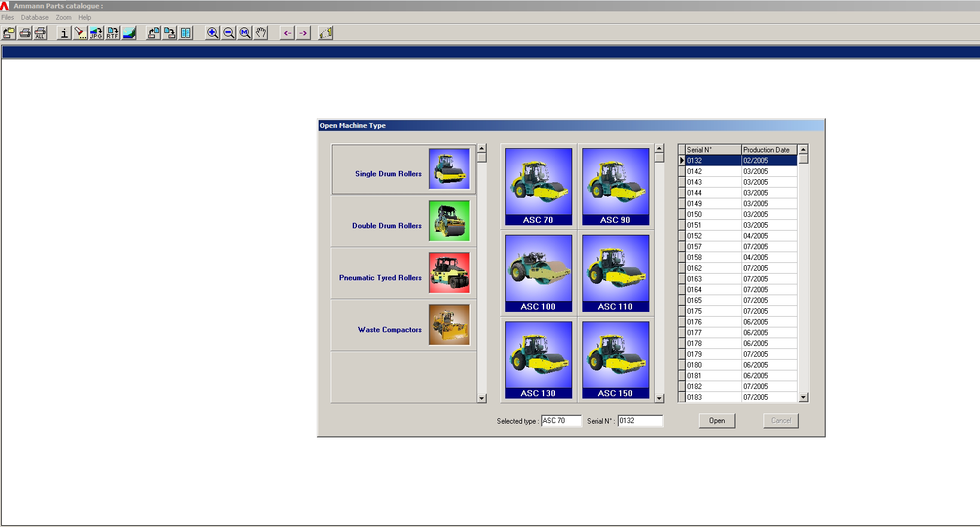Click the Cancel button
Image resolution: width=980 pixels, height=527 pixels.
pos(781,421)
